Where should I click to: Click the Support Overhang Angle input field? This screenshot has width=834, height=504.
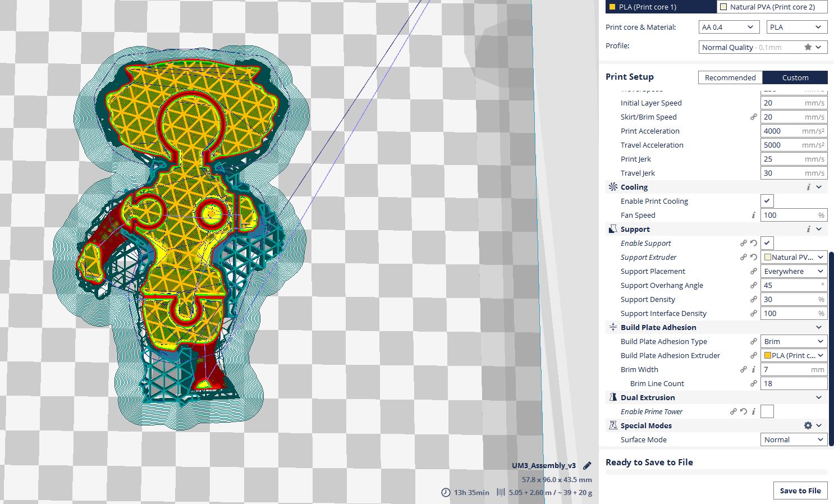tap(789, 285)
